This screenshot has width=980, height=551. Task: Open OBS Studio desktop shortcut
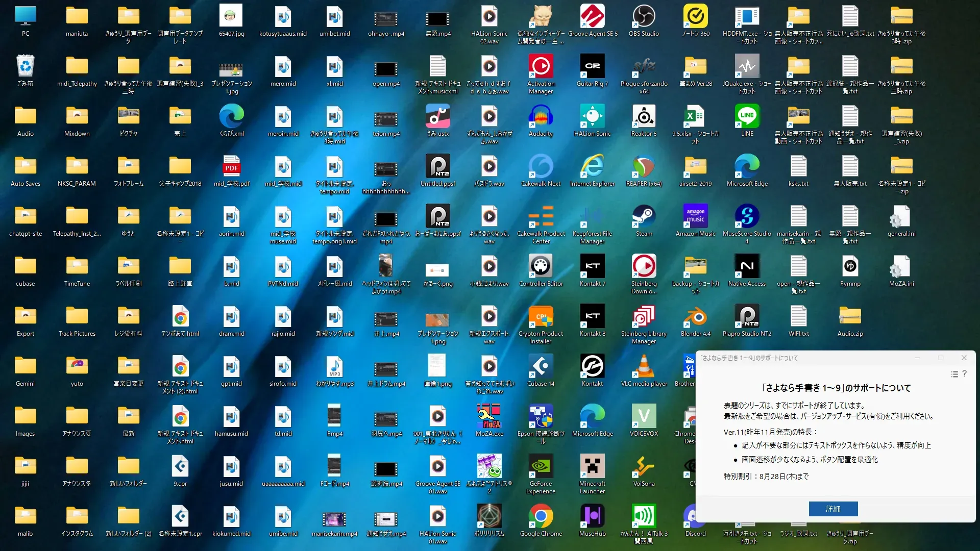[644, 17]
